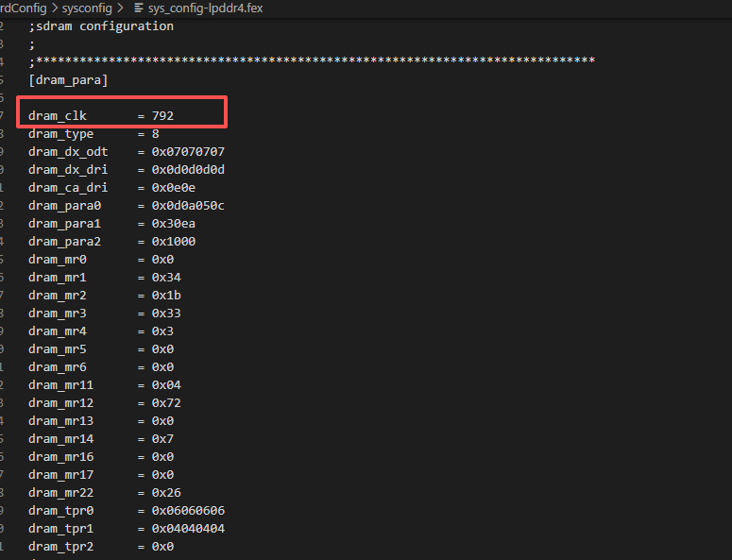Click the asterisk separator comment line

point(312,62)
